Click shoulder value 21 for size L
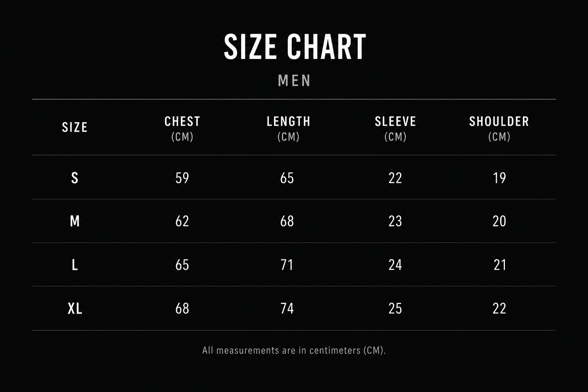Screen dimensions: 588x392 [500, 265]
